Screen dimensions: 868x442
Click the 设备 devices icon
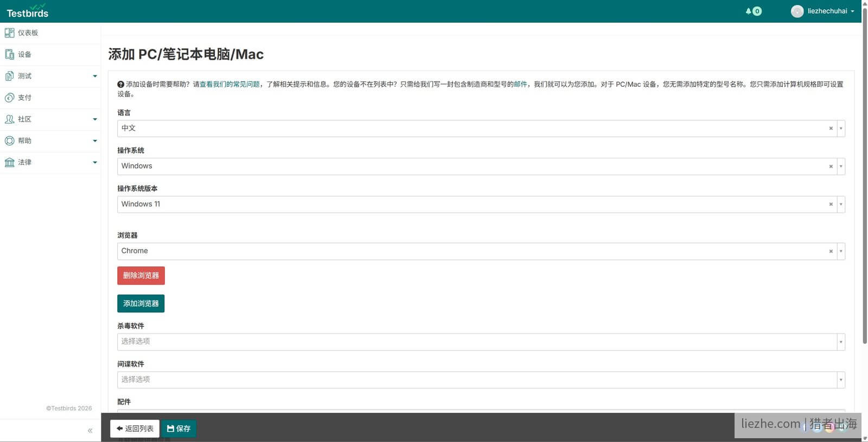(9, 54)
